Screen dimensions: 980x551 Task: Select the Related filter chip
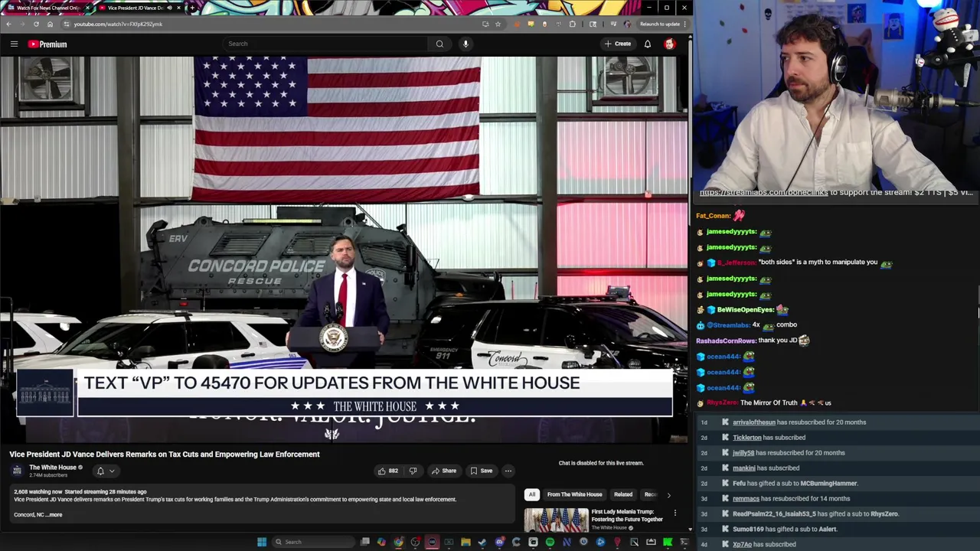click(x=623, y=494)
